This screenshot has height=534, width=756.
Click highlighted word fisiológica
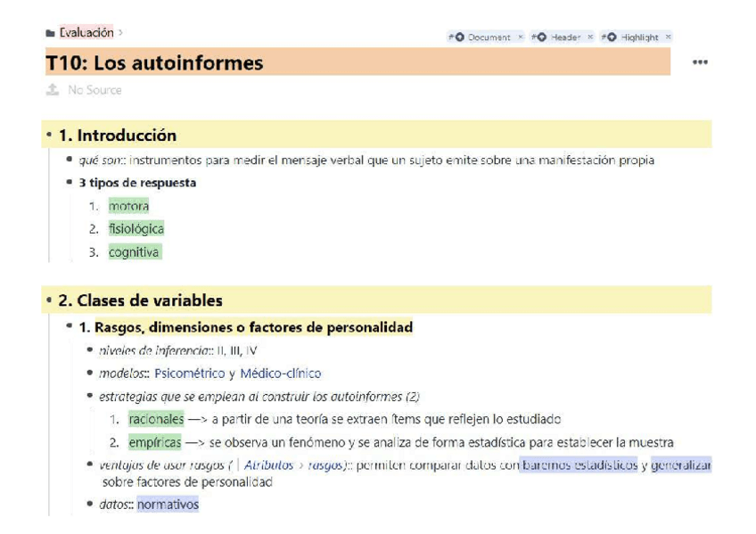pyautogui.click(x=136, y=229)
